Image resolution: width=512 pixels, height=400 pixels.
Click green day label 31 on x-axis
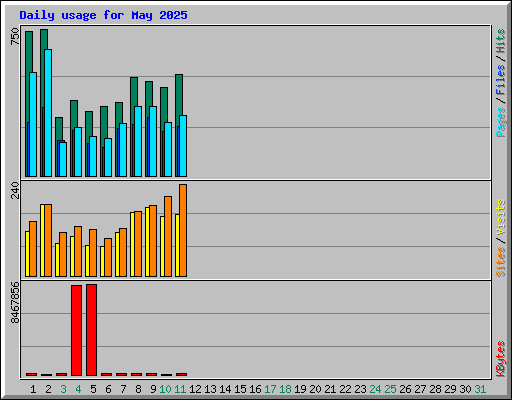point(480,389)
